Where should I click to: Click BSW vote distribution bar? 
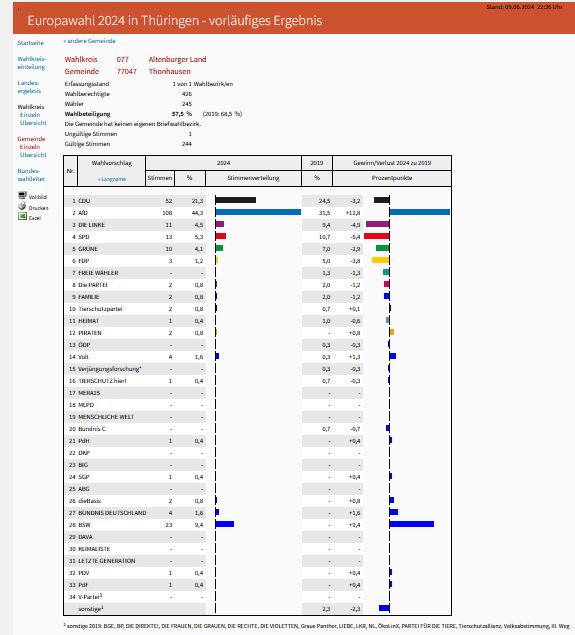(225, 524)
